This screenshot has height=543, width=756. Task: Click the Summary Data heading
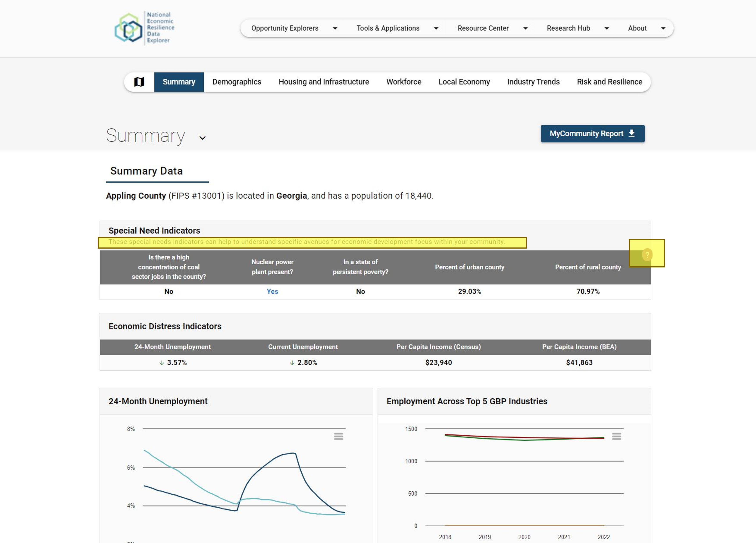[x=146, y=171]
